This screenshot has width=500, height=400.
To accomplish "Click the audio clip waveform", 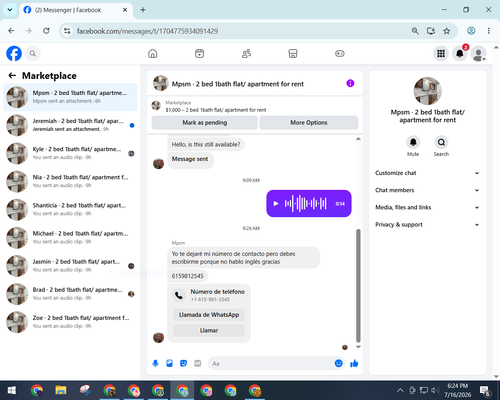I will point(305,203).
